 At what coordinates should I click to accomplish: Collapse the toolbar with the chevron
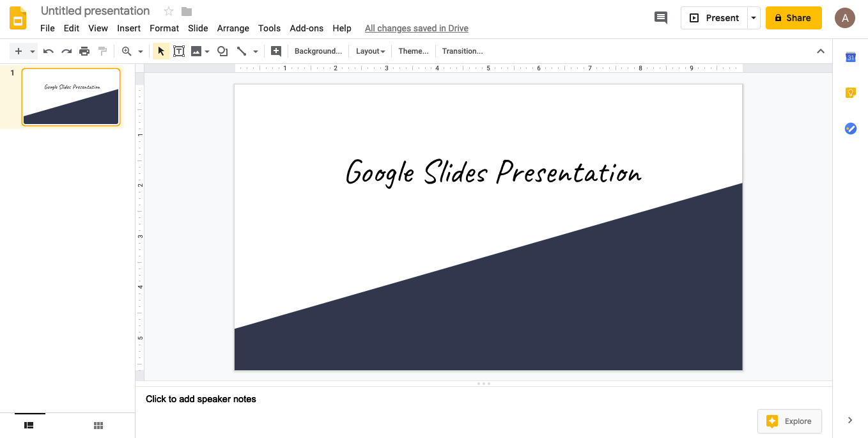pyautogui.click(x=821, y=51)
